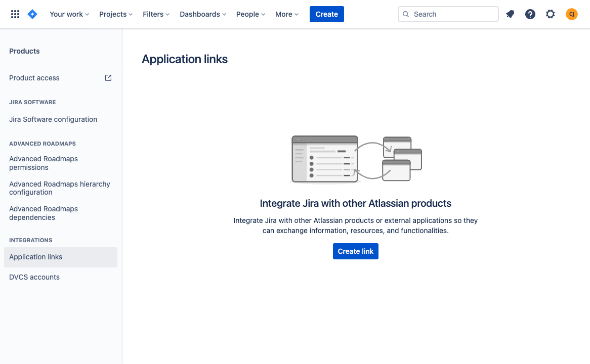
Task: Open the CJ profile avatar
Action: (x=572, y=14)
